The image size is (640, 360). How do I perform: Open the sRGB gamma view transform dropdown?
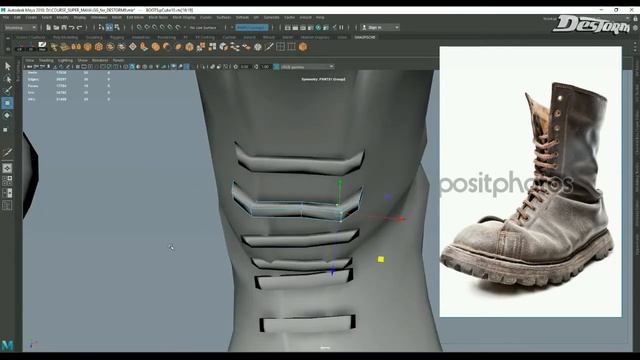(307, 67)
